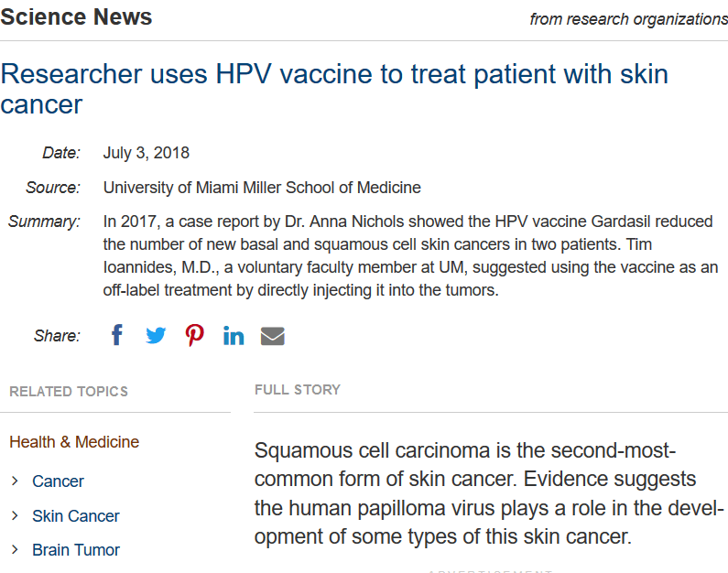The width and height of the screenshot is (728, 573).
Task: Click the summary paragraph about Gardasil
Action: pos(411,255)
